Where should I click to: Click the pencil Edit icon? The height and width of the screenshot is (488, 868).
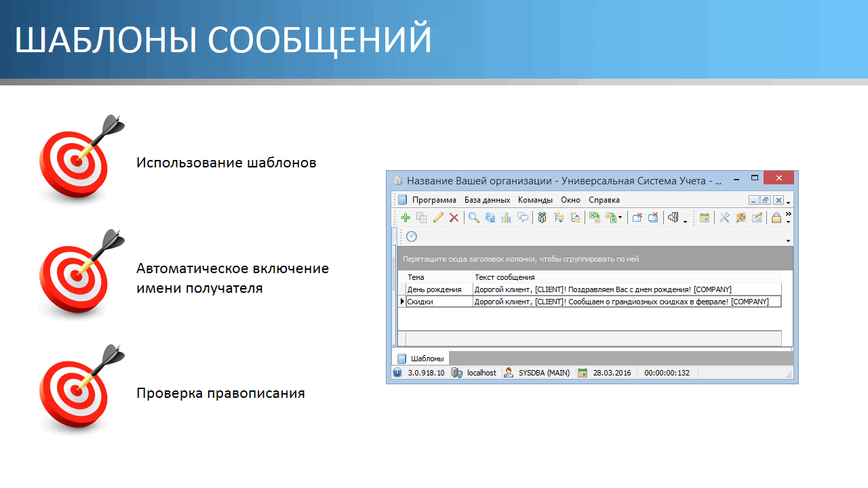click(438, 218)
